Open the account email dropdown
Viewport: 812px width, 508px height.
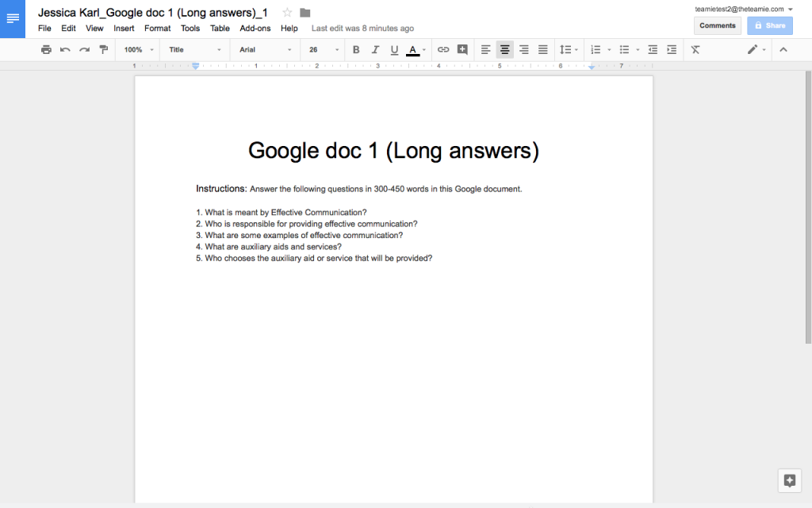(x=744, y=9)
